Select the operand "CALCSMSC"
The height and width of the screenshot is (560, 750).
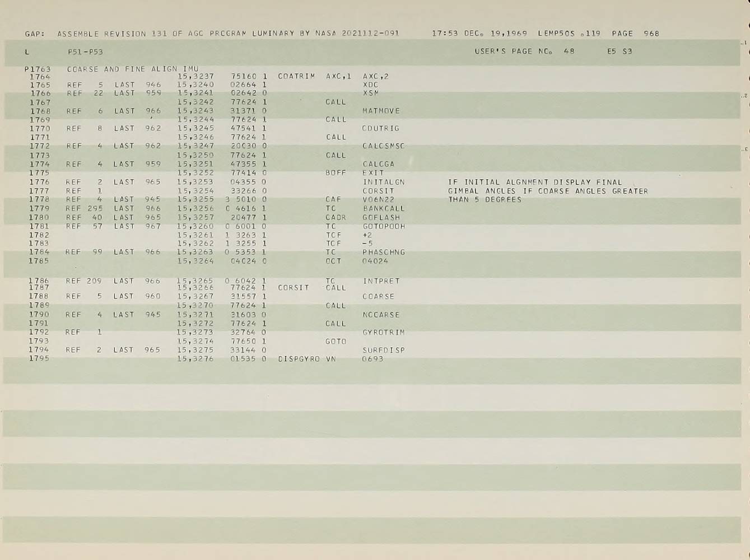383,146
